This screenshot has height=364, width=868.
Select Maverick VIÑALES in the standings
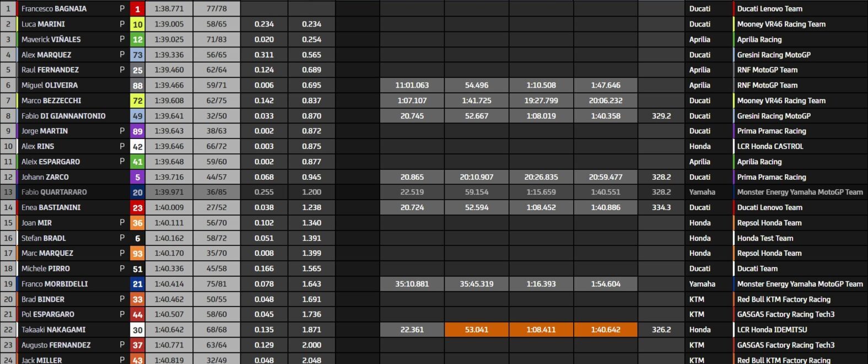51,40
